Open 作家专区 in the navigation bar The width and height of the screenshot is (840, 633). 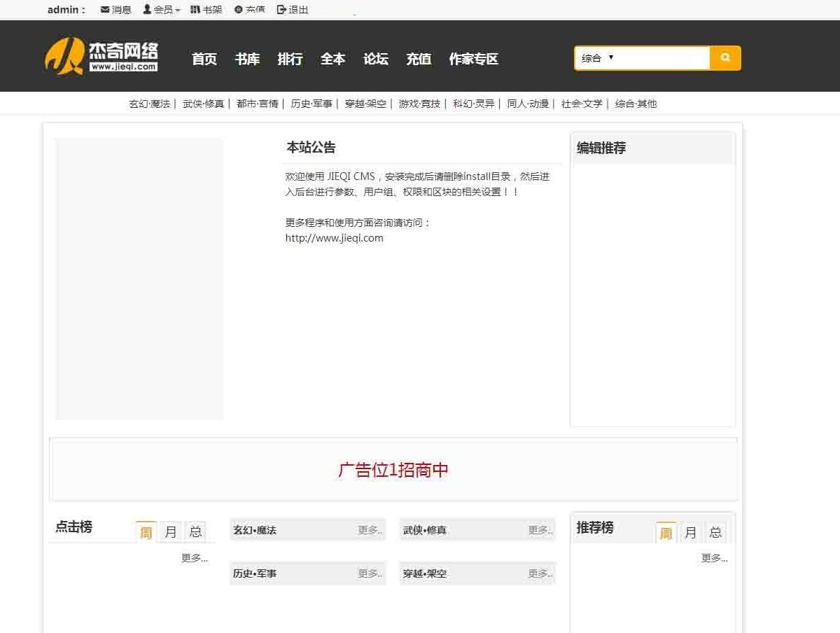(x=473, y=59)
